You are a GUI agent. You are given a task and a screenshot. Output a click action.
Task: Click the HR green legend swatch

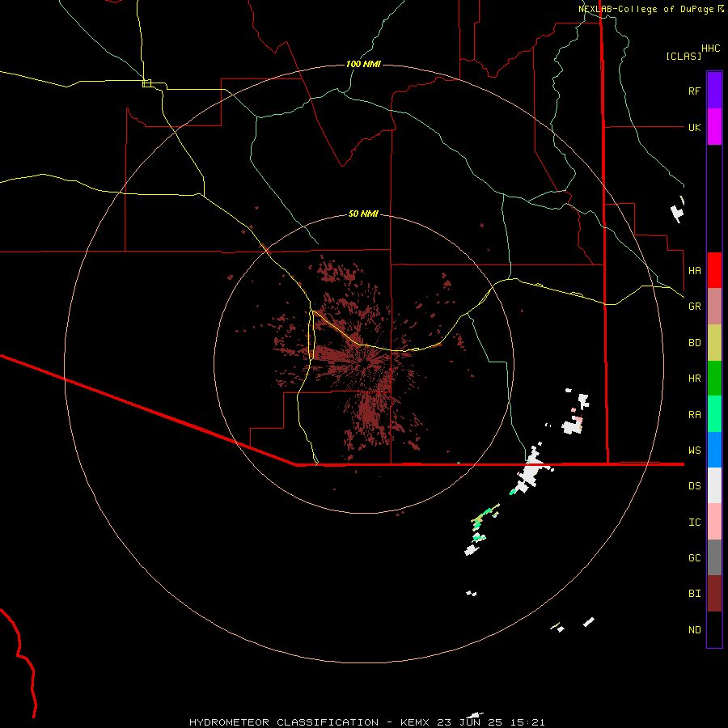(714, 379)
